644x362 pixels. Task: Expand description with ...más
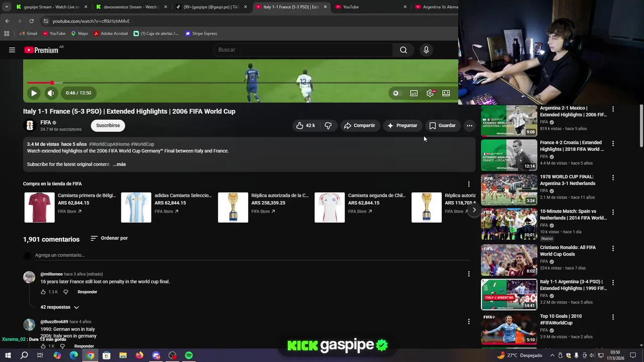(119, 164)
